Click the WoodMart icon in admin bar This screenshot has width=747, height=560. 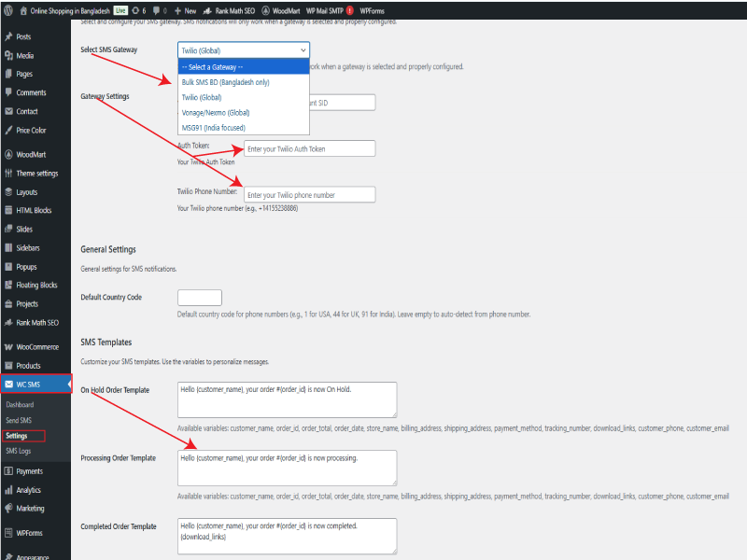(x=266, y=10)
